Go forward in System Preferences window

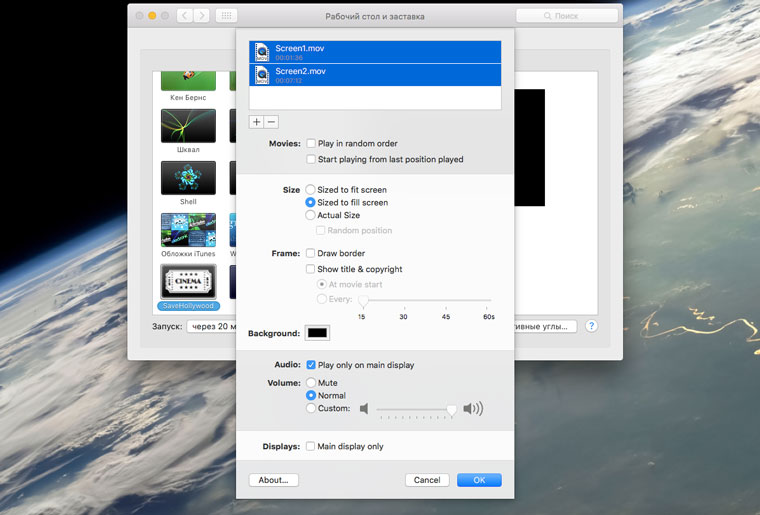tap(202, 16)
